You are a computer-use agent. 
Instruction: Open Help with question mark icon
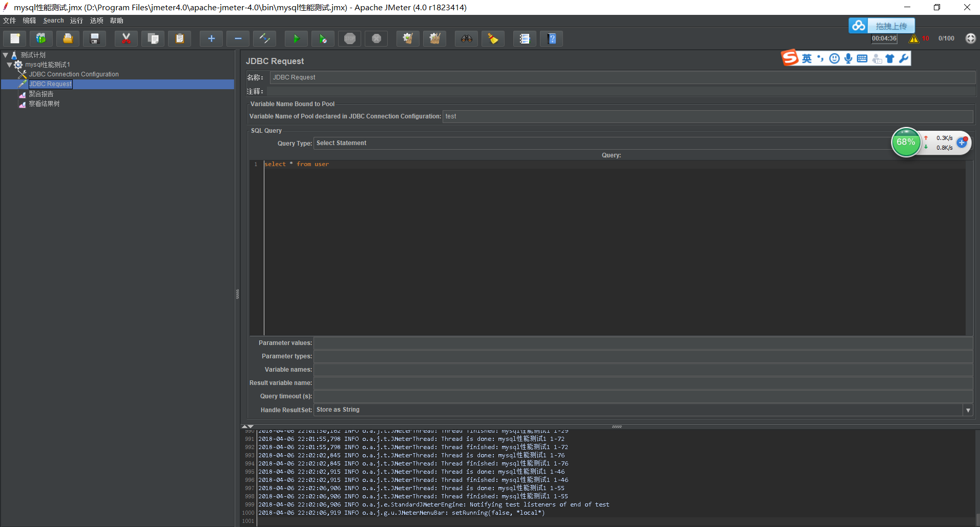(551, 38)
